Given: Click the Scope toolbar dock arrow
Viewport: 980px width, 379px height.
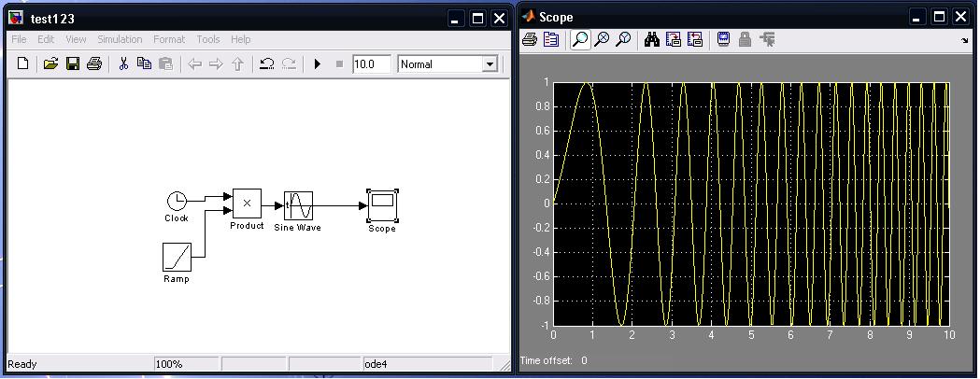Looking at the screenshot, I should [964, 41].
